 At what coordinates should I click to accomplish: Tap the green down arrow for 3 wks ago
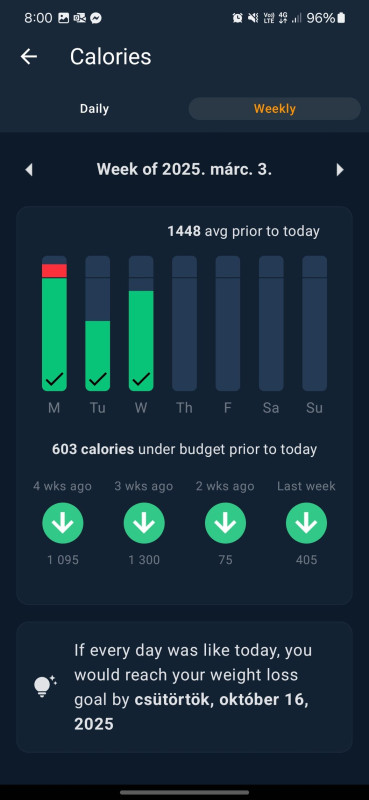[x=144, y=523]
